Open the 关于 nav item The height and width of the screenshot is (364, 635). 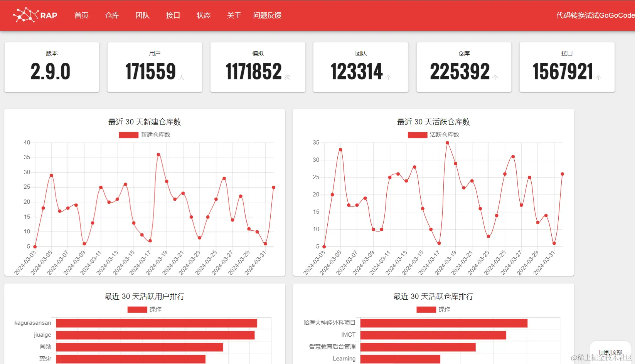coord(234,15)
